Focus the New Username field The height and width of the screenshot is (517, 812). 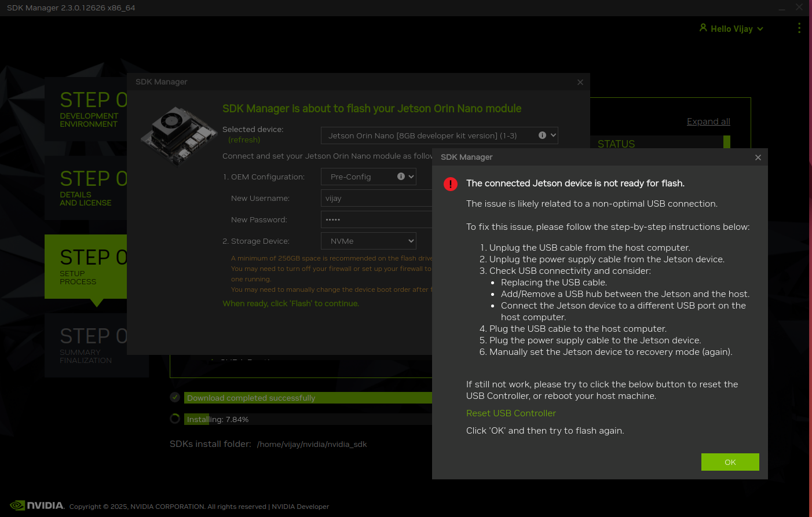click(x=376, y=198)
